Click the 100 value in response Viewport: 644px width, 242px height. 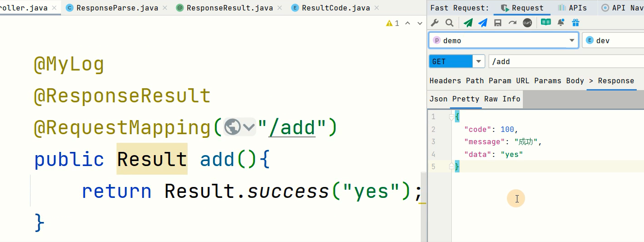click(507, 129)
